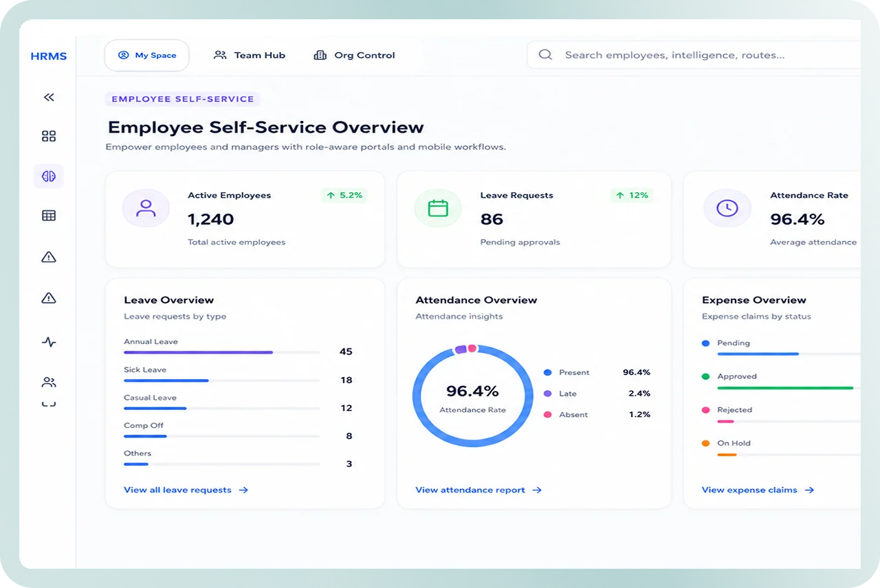Screen dimensions: 880x588
Task: Click the 96.4% Attendance Rate card value
Action: (797, 219)
